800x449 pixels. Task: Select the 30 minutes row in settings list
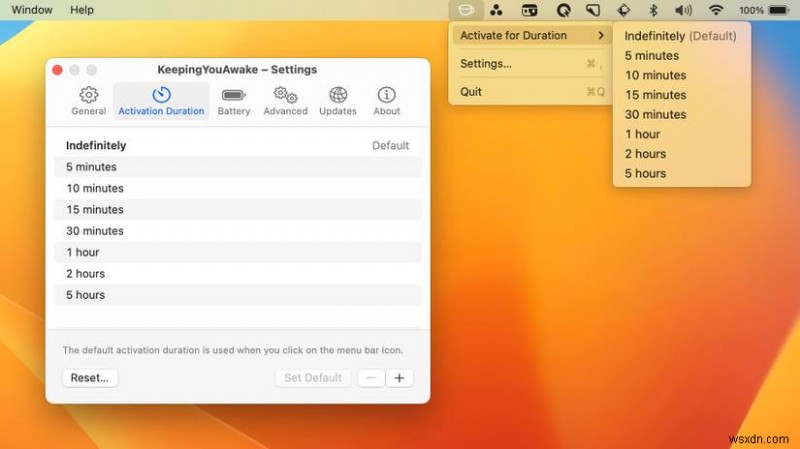(238, 231)
